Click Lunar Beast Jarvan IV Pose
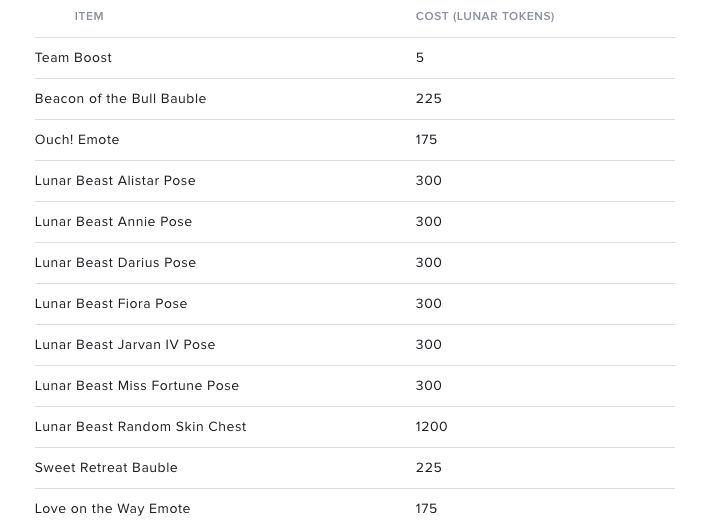 point(125,344)
